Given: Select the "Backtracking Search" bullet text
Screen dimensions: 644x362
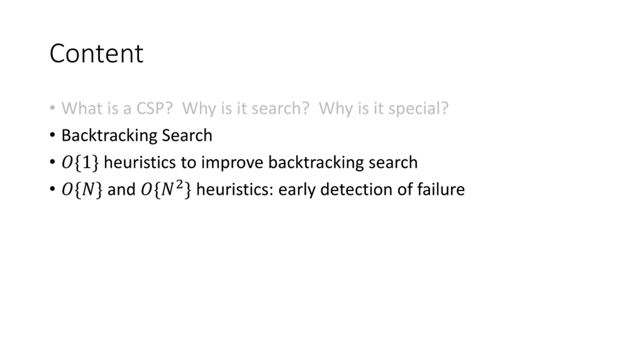Looking at the screenshot, I should [137, 135].
